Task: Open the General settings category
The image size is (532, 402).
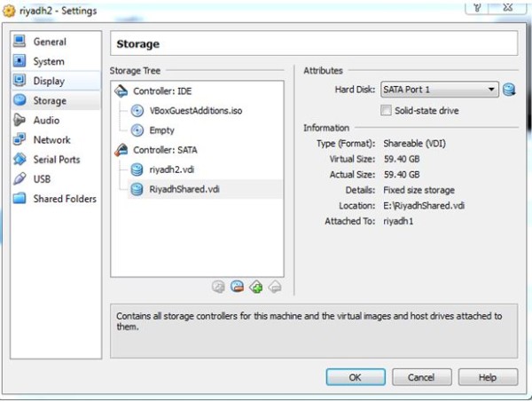Action: [x=56, y=42]
